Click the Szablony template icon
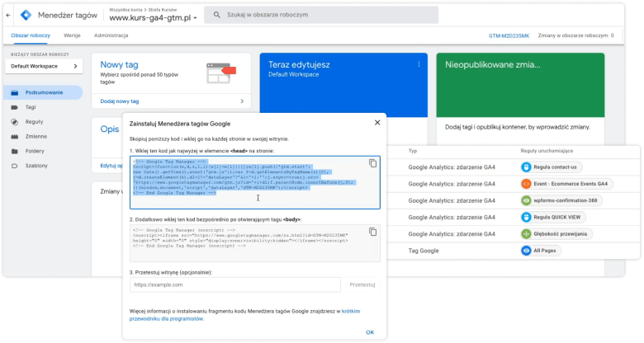The image size is (644, 343). click(14, 166)
